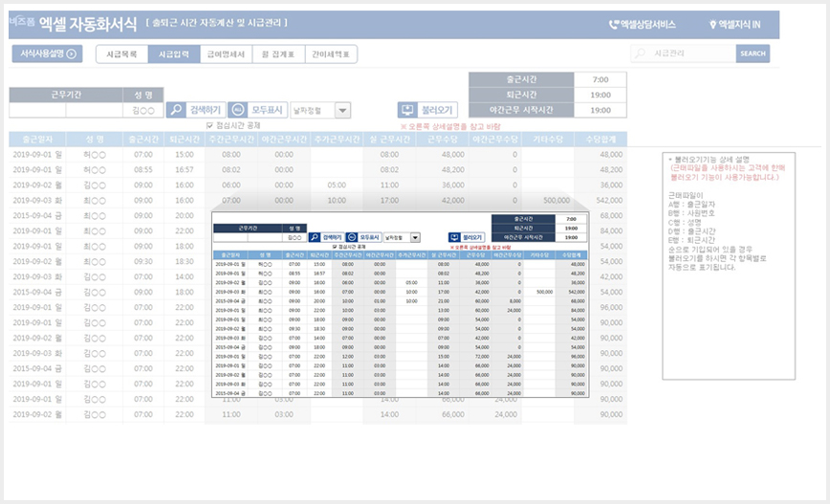Click the SEARCH button

tap(753, 54)
